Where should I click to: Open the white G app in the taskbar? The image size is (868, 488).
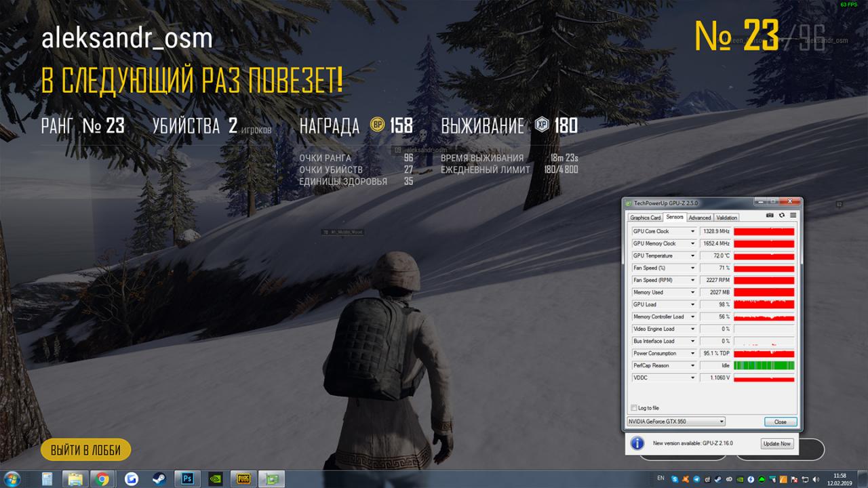point(131,479)
